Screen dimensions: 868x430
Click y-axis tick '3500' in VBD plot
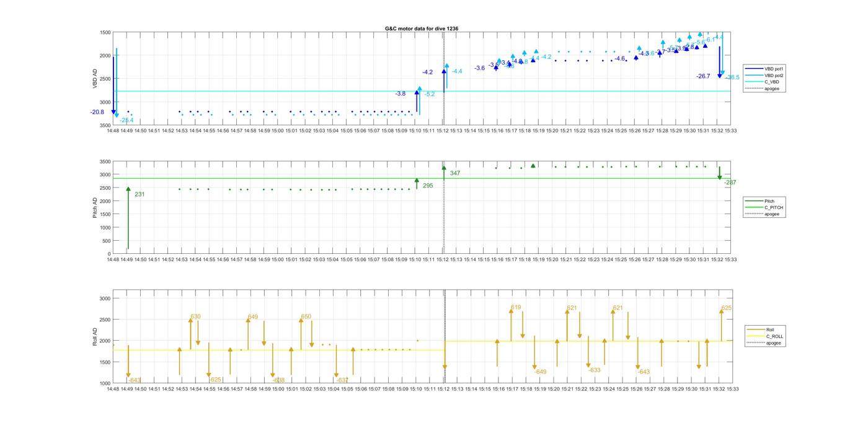105,125
